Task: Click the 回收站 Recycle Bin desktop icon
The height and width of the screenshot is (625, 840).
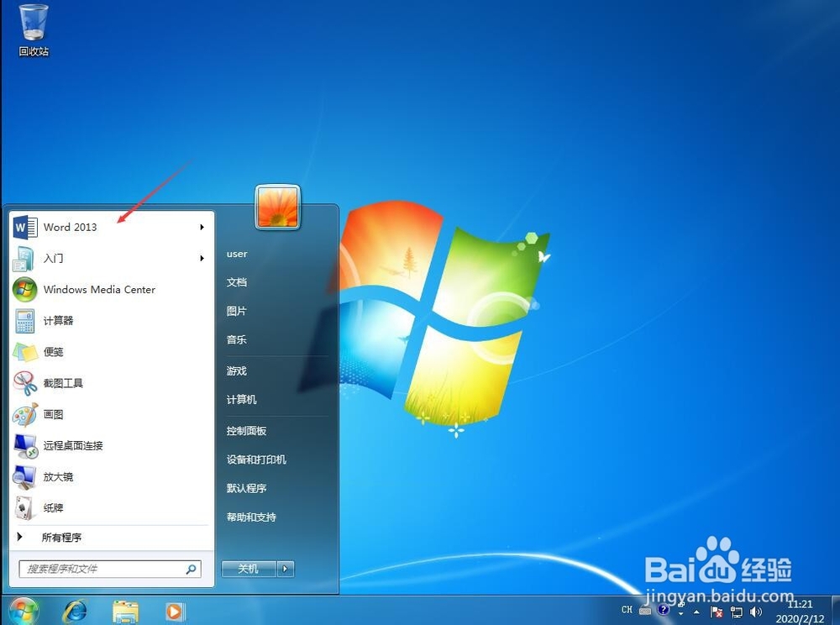Action: click(34, 30)
